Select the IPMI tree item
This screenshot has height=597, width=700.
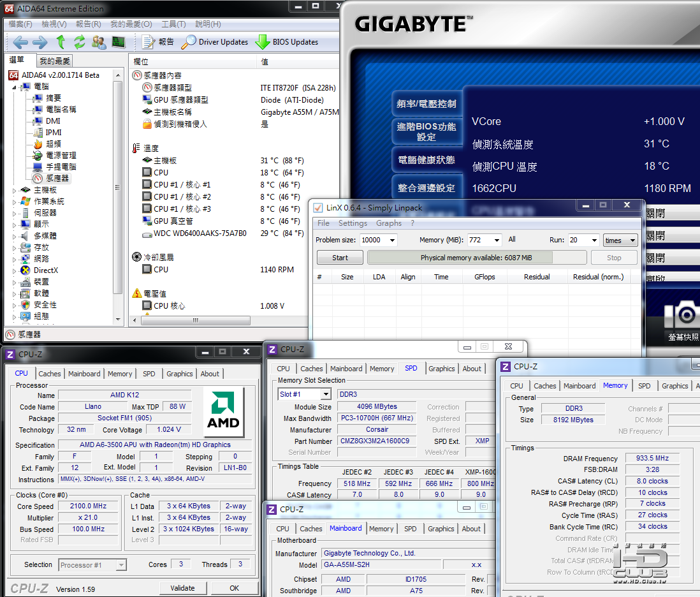(54, 133)
